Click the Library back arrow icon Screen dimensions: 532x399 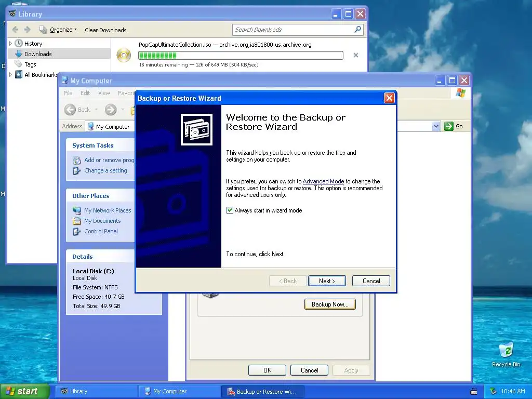[15, 30]
